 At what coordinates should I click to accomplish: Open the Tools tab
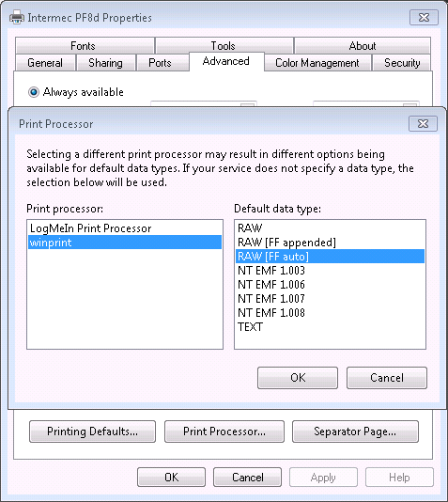coord(224,46)
